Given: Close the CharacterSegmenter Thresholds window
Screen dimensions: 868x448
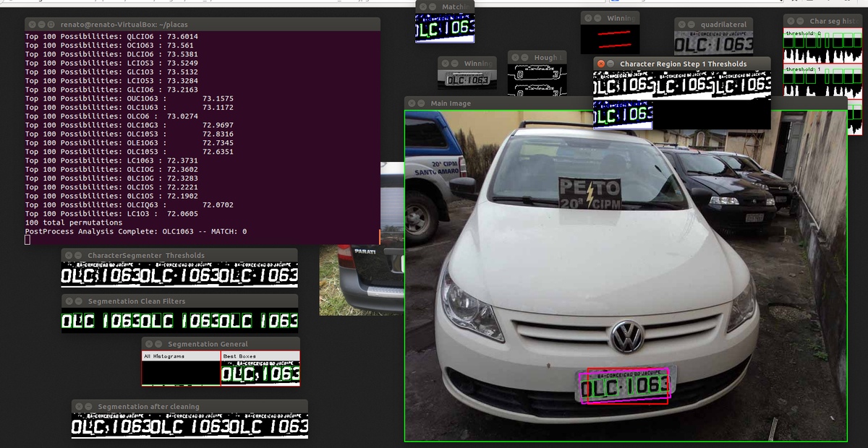Looking at the screenshot, I should [68, 255].
